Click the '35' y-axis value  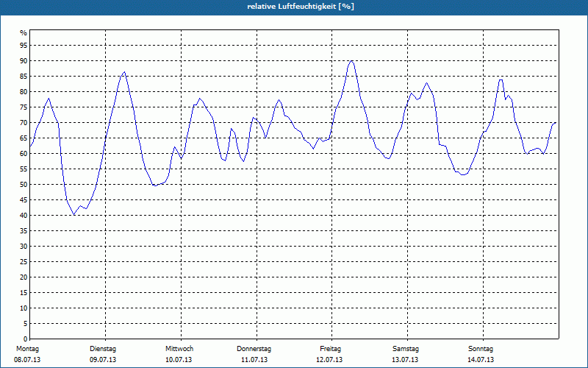(x=24, y=231)
